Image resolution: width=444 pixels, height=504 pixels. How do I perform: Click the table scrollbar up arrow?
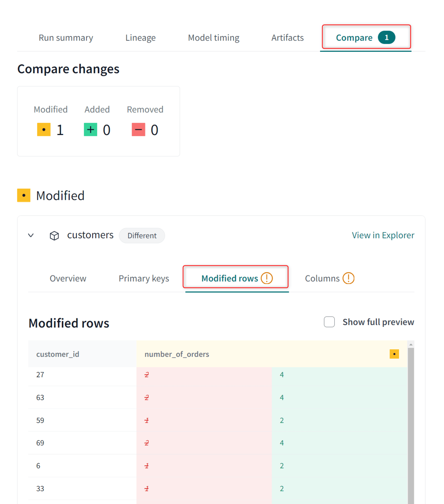(x=411, y=344)
